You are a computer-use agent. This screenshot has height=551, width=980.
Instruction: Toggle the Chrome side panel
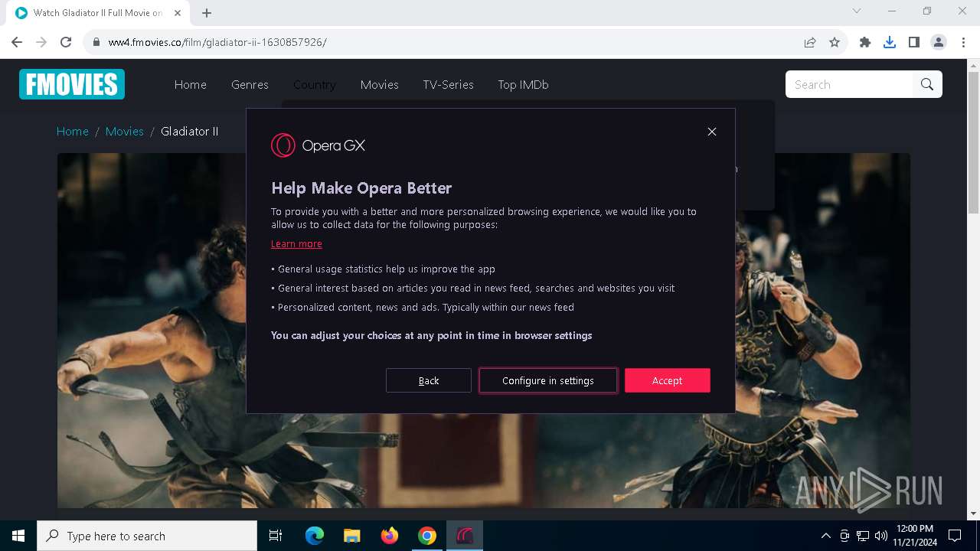pyautogui.click(x=914, y=42)
